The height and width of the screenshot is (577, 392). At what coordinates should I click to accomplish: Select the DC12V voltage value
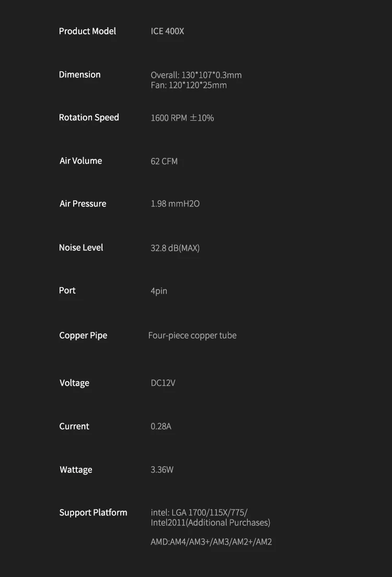pyautogui.click(x=163, y=383)
